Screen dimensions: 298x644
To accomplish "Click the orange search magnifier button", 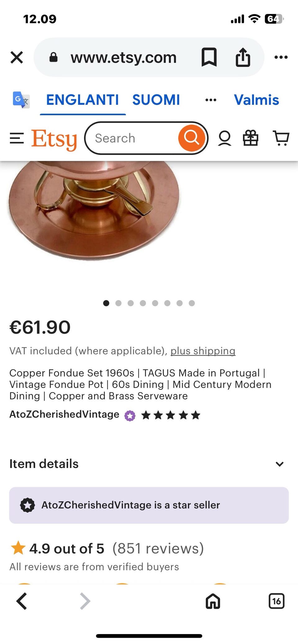I will pyautogui.click(x=192, y=138).
